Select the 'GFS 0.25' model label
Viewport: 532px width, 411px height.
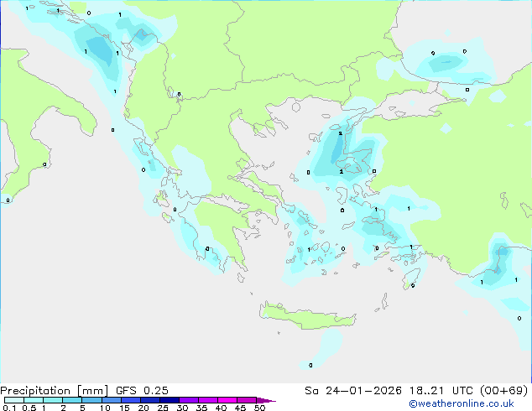(x=142, y=391)
